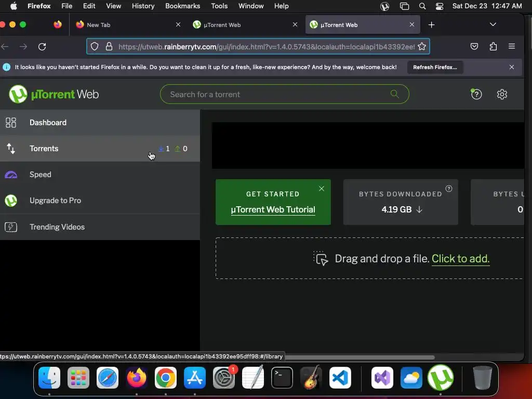Click the upload count '0' in Torrents row
Viewport: 532px width, 399px height.
(185, 149)
